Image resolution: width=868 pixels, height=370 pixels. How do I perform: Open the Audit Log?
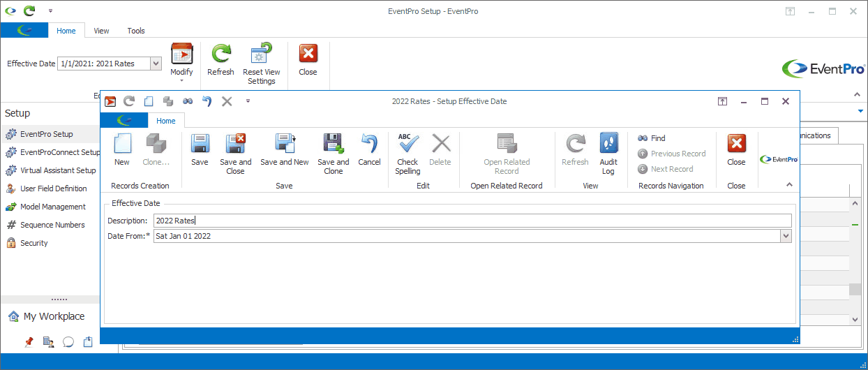click(x=608, y=154)
